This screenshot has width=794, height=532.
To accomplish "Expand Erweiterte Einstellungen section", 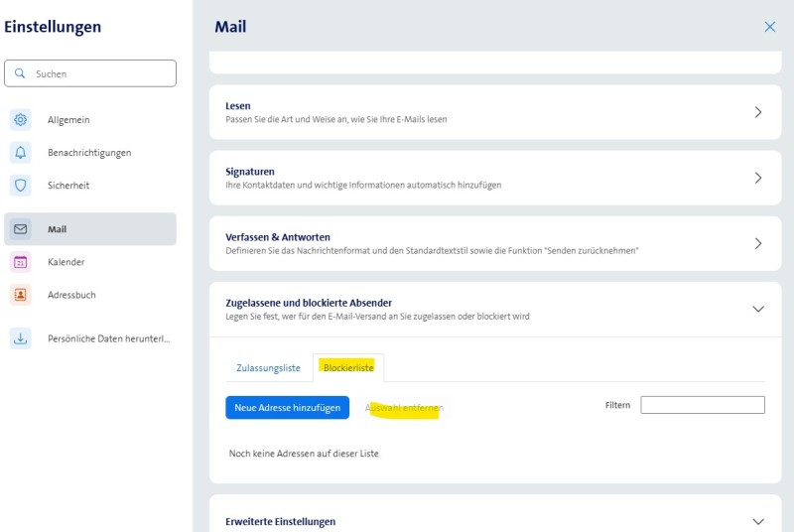I will 758,521.
